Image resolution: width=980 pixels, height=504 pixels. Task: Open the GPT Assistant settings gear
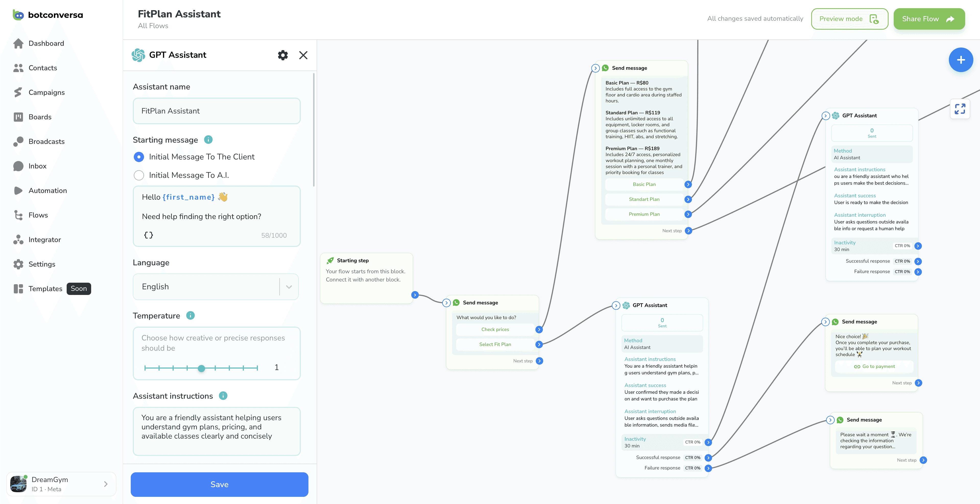283,55
